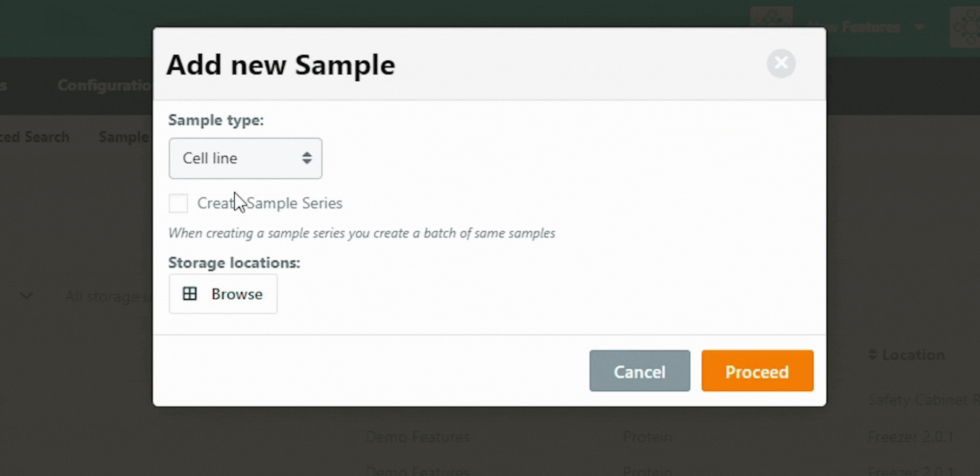Close the Add new Sample dialog
The width and height of the screenshot is (980, 476).
(781, 63)
